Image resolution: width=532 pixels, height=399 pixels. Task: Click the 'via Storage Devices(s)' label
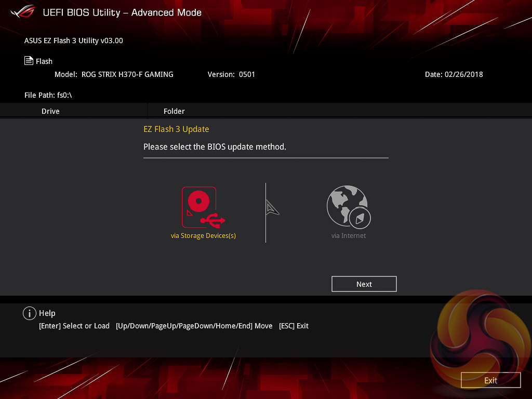[203, 235]
